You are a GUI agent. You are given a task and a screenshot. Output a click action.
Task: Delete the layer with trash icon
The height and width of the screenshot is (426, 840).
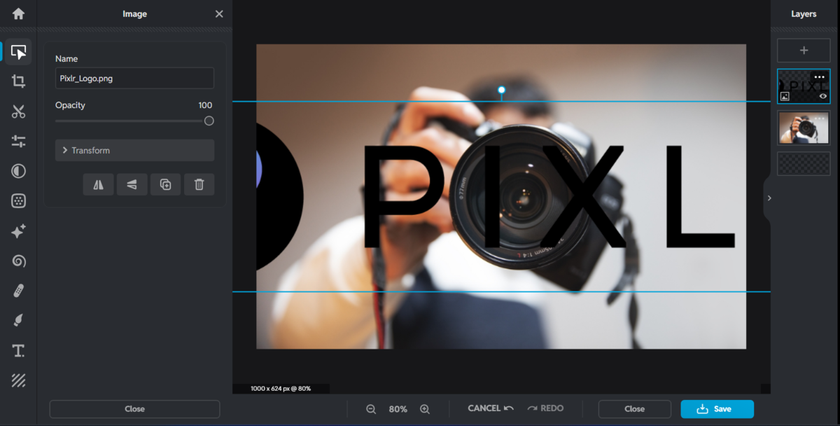[x=199, y=184]
